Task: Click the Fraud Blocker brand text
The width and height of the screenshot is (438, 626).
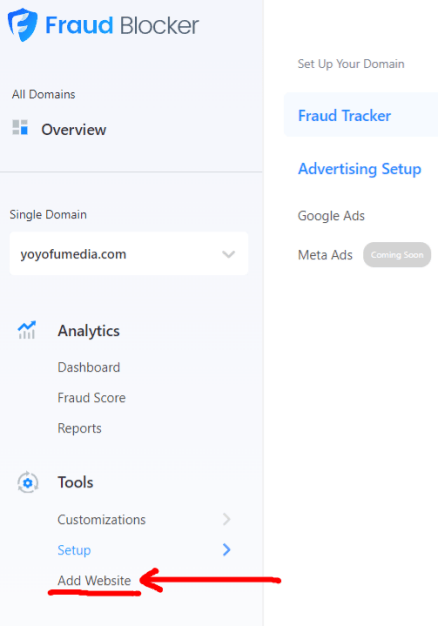Action: [122, 26]
